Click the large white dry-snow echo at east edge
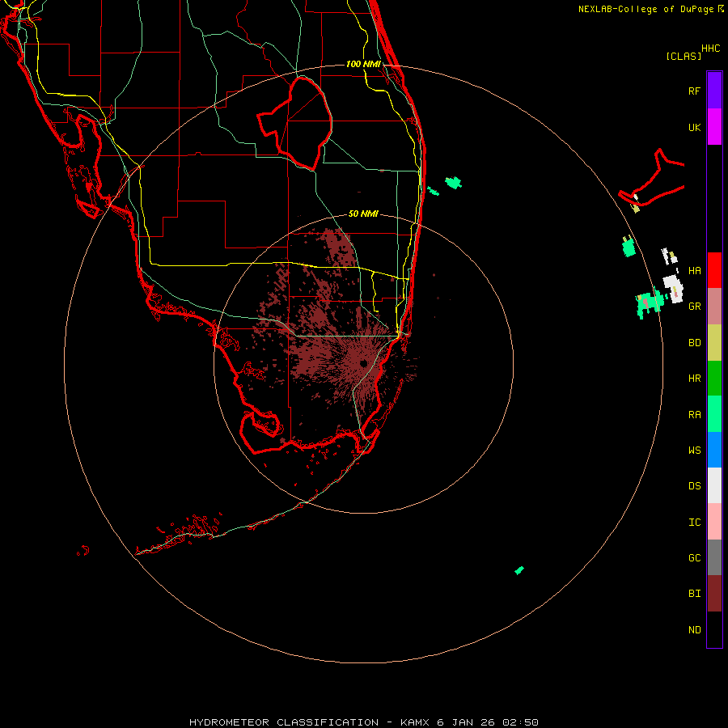 click(673, 288)
